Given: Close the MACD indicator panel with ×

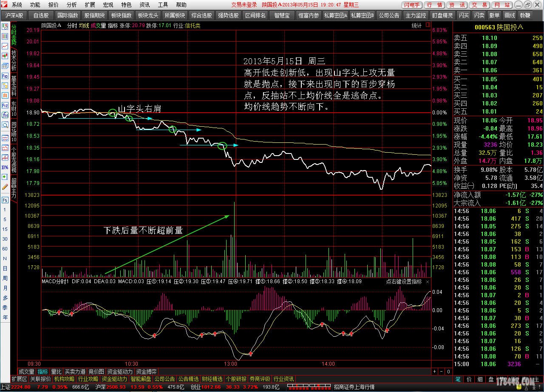Looking at the screenshot, I should (428, 281).
